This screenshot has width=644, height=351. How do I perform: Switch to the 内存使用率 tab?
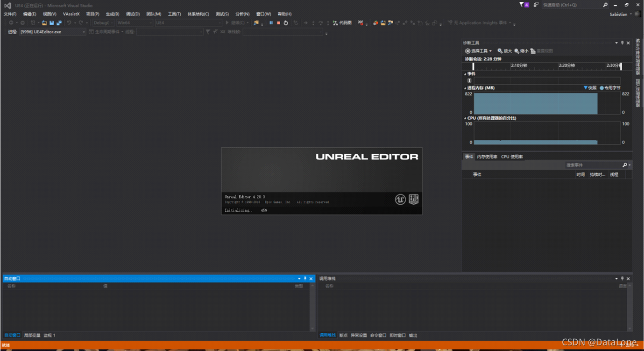(x=487, y=157)
